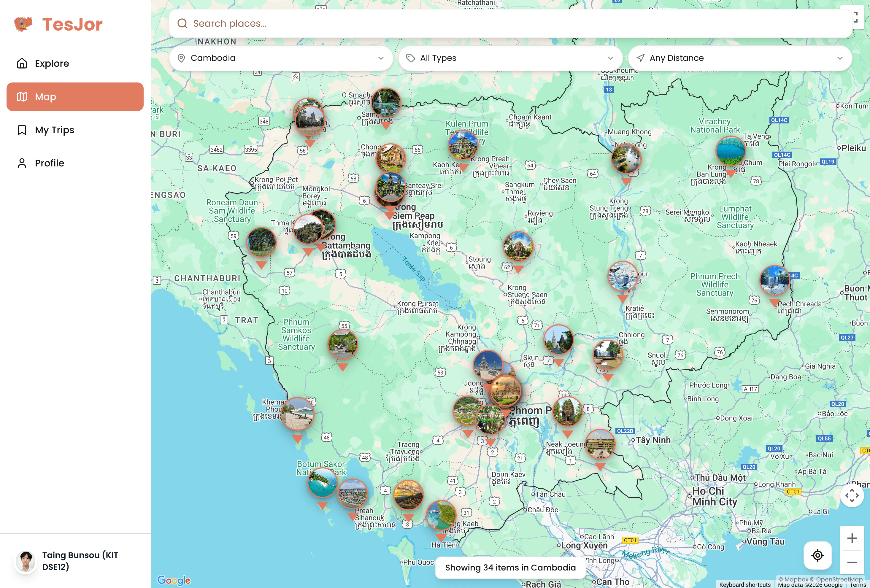Open the Any Distance dropdown

(740, 58)
